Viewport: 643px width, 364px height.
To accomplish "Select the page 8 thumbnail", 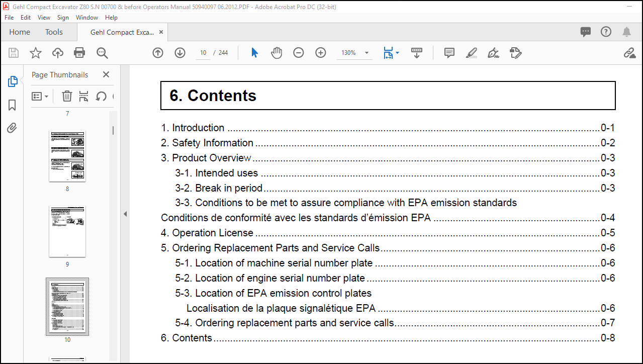I will click(67, 156).
